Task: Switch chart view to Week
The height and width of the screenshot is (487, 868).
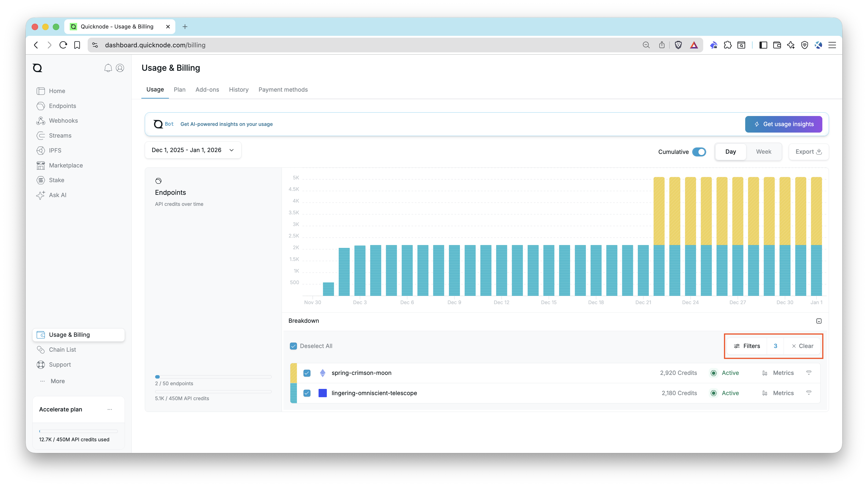Action: tap(763, 151)
